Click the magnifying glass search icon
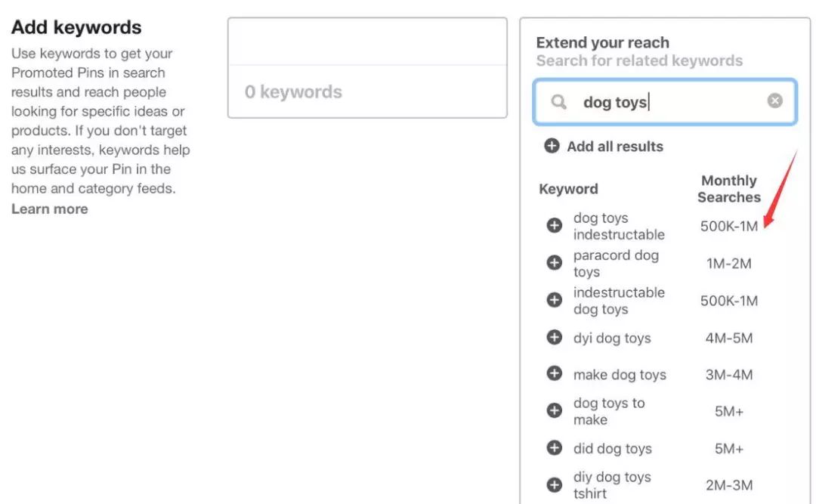816x504 pixels. pos(558,101)
